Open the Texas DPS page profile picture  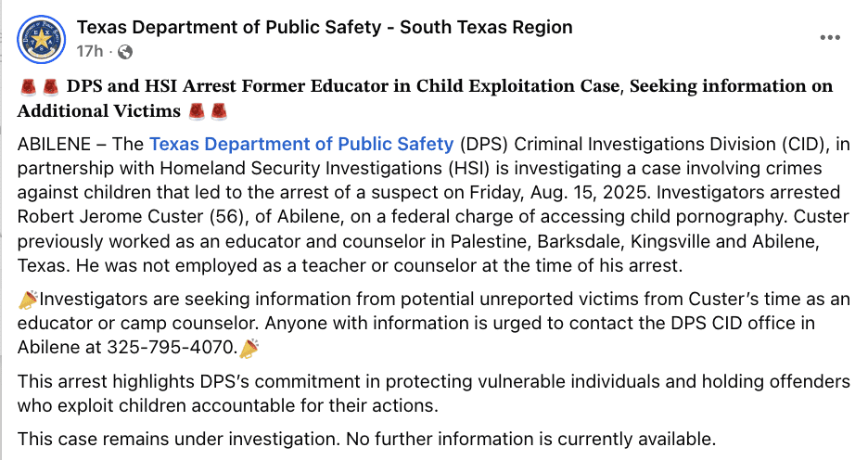coord(42,39)
